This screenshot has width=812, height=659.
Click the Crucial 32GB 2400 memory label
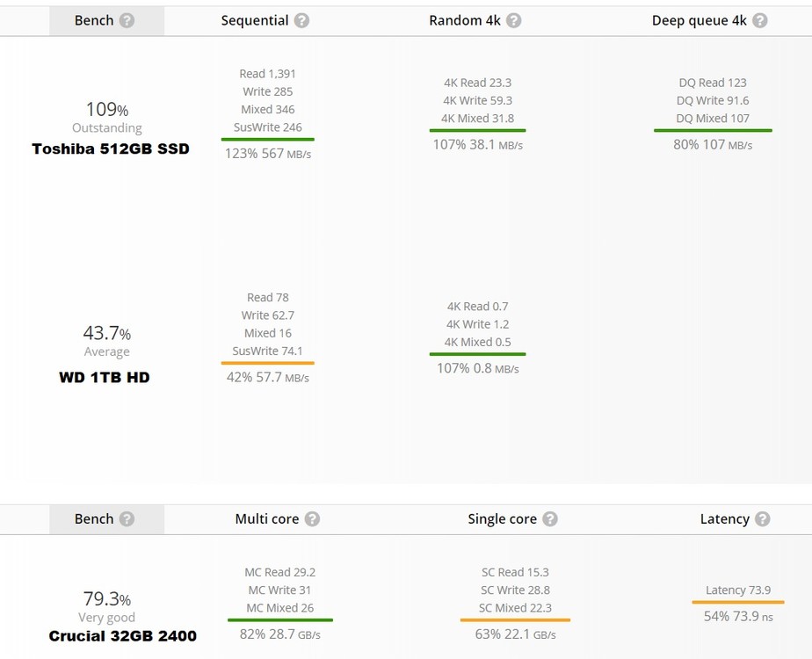(122, 635)
